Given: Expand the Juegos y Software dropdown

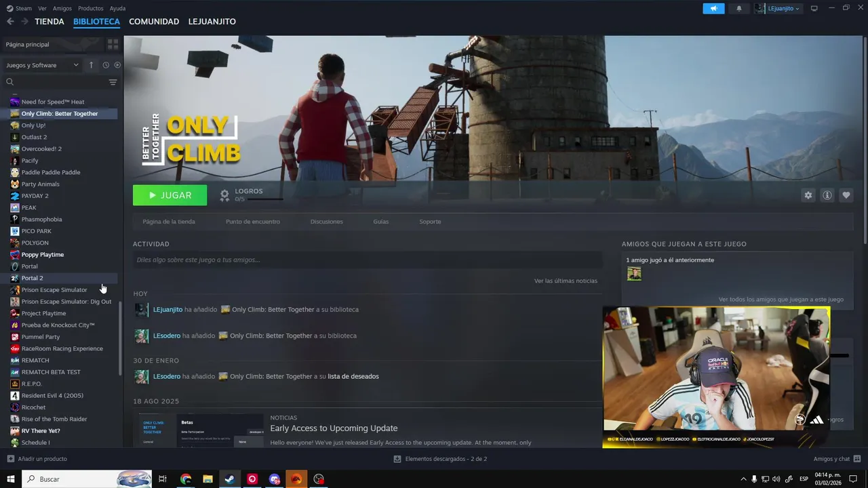Looking at the screenshot, I should (x=42, y=65).
